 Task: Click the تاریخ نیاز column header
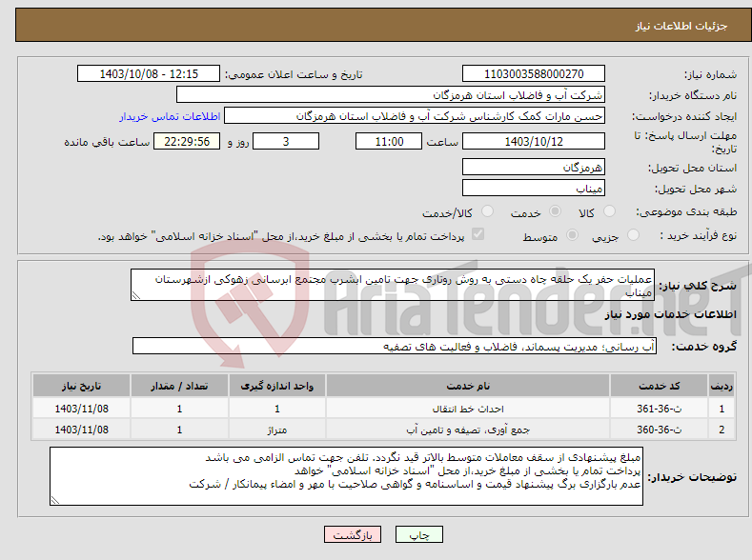coord(81,386)
